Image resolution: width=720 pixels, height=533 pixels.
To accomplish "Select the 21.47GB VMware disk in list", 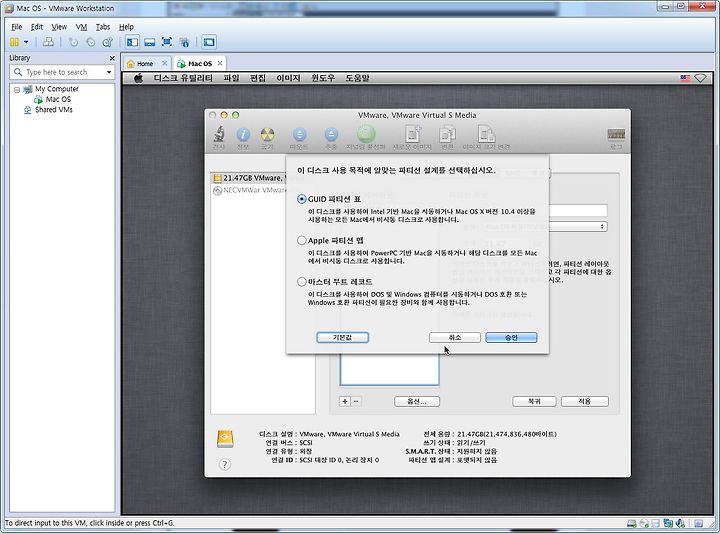I will point(249,178).
